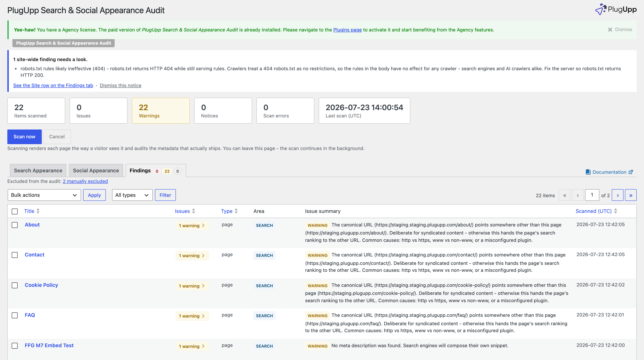The width and height of the screenshot is (644, 360).
Task: Toggle the select-all checkbox in table header
Action: [15, 211]
